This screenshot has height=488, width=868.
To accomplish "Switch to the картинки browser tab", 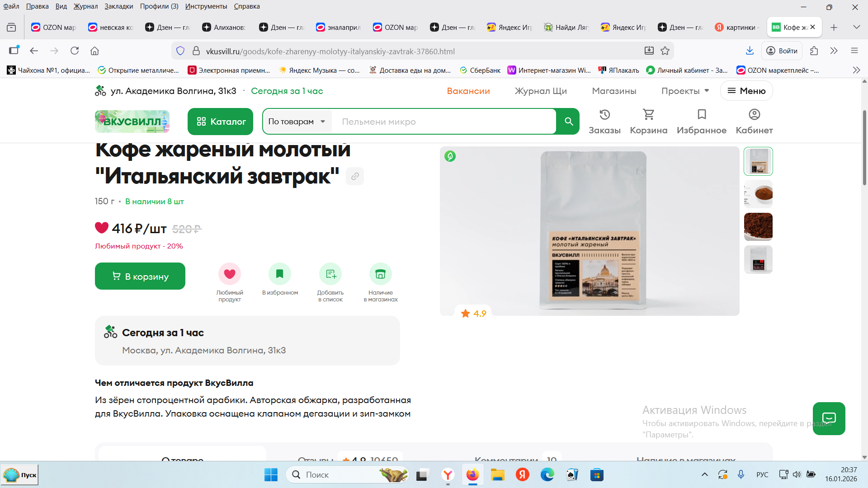I will [x=738, y=27].
